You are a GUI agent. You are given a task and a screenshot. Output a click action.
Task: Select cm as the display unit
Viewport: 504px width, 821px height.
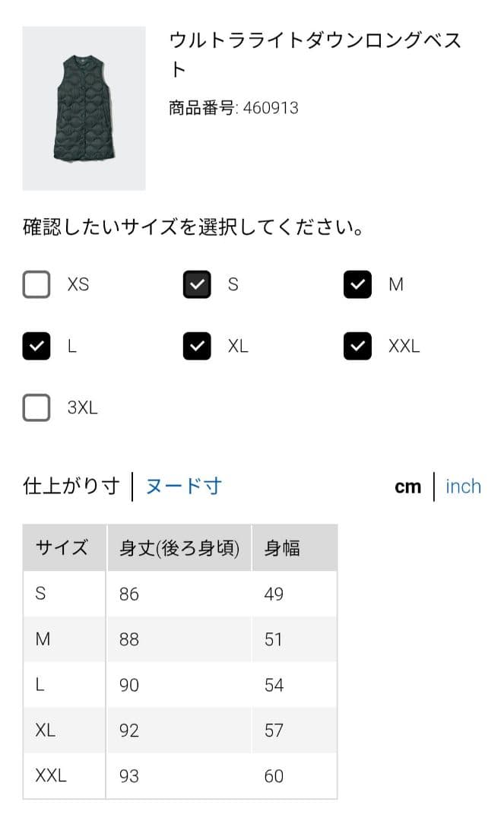[408, 486]
